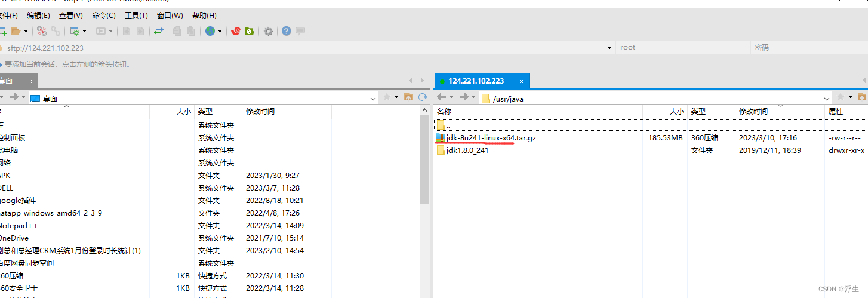Screen dimensions: 868x298
Task: Expand the host address dropdown arrow
Action: point(609,48)
